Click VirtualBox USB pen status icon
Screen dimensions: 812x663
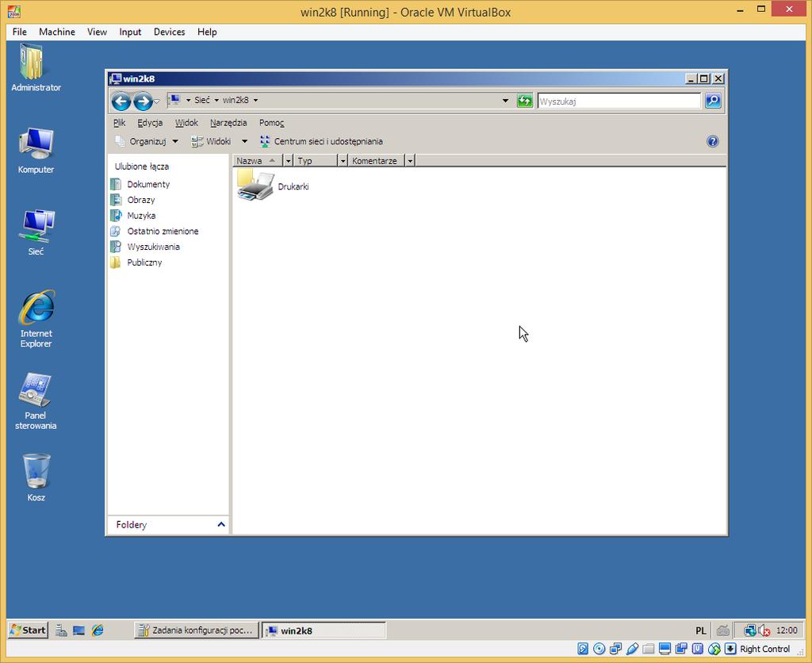632,649
